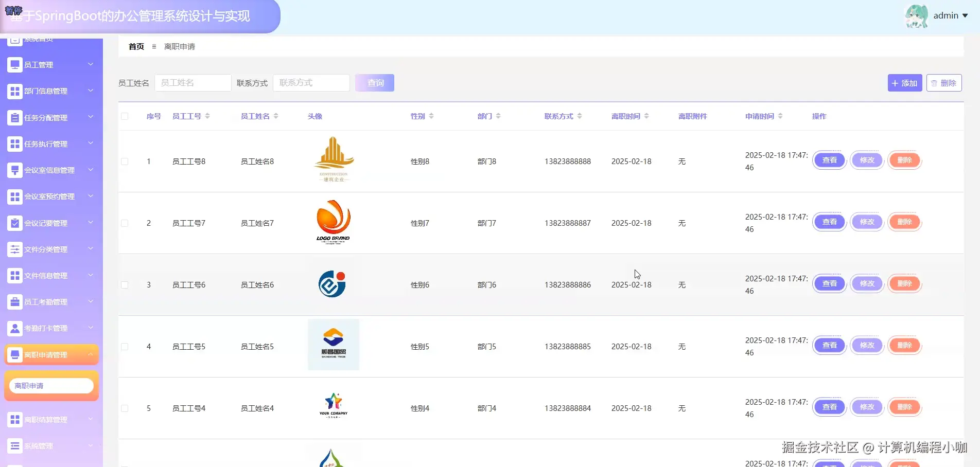Collapse 离职申请管理 with its up chevron

point(91,354)
